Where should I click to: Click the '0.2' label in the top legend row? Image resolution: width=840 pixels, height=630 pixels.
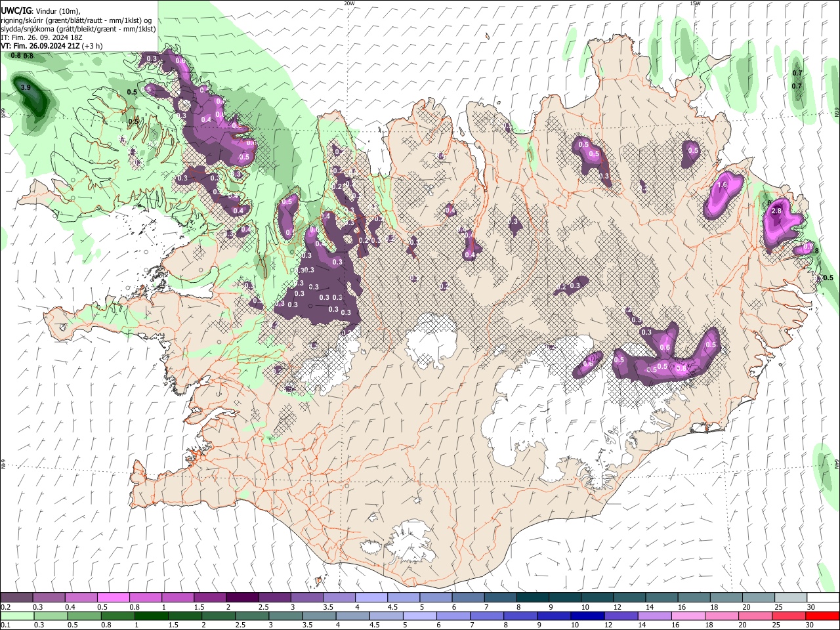point(6,607)
